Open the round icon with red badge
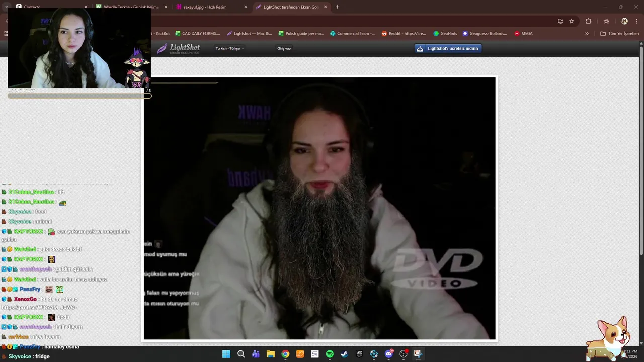 coord(404,354)
